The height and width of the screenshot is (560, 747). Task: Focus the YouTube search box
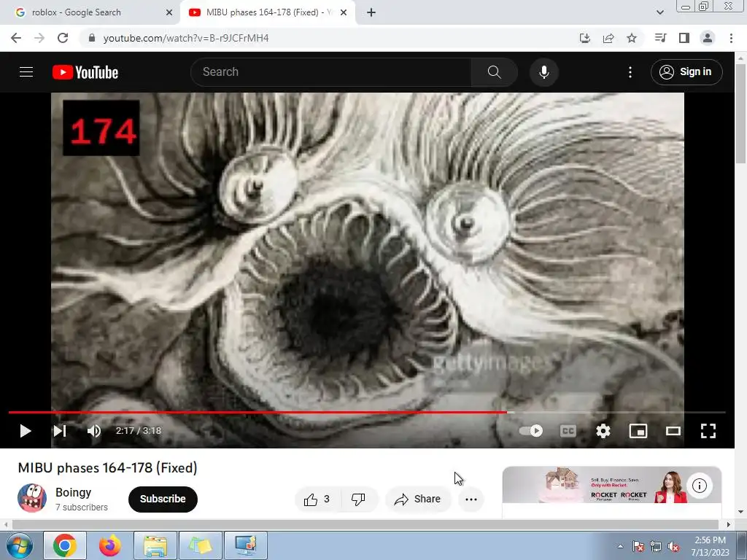coord(331,72)
